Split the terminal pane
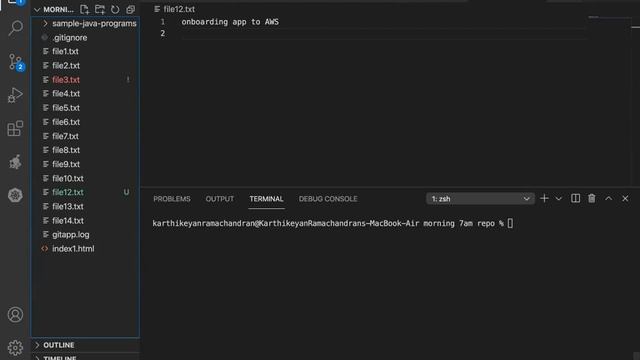Viewport: 640px width, 360px height. tap(576, 199)
